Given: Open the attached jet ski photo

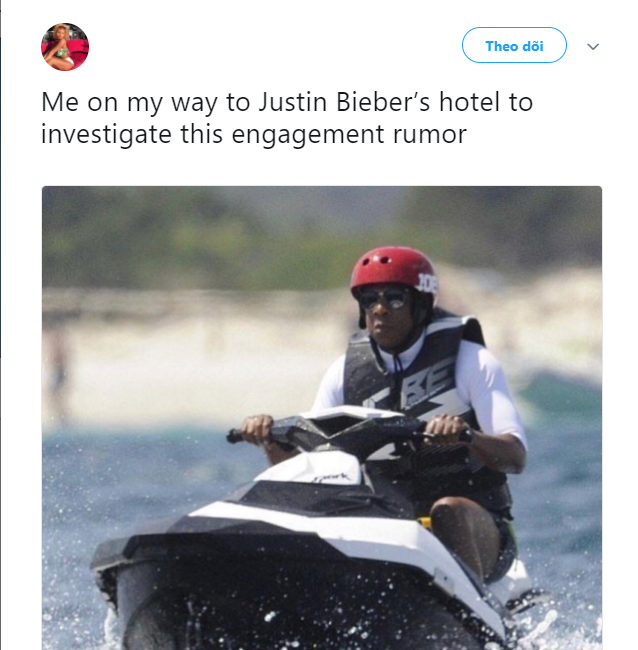Looking at the screenshot, I should (322, 418).
